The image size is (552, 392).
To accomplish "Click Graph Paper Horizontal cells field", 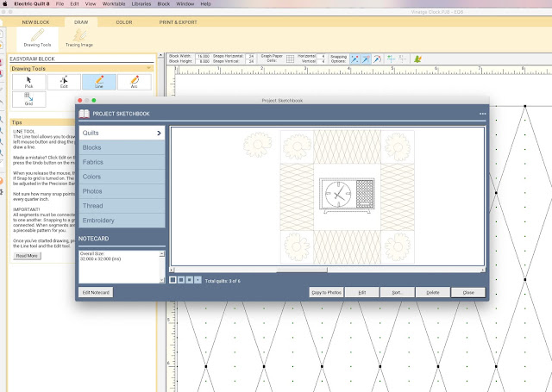I will [x=322, y=56].
